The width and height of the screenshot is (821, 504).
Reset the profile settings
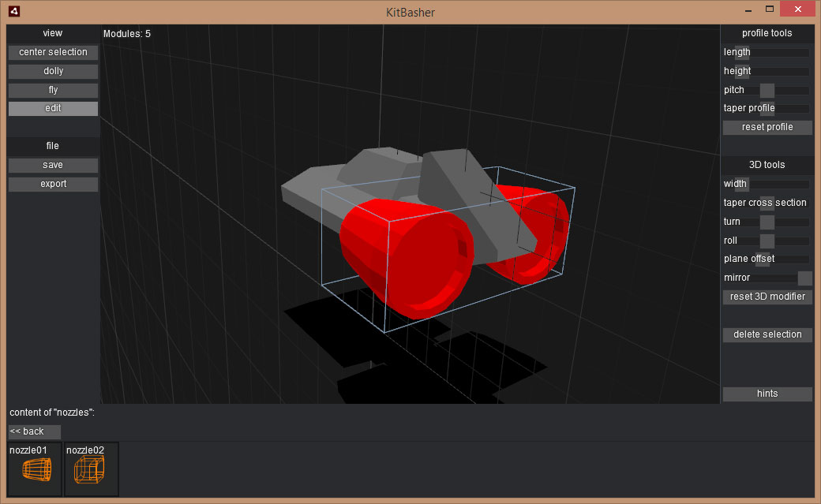(767, 128)
